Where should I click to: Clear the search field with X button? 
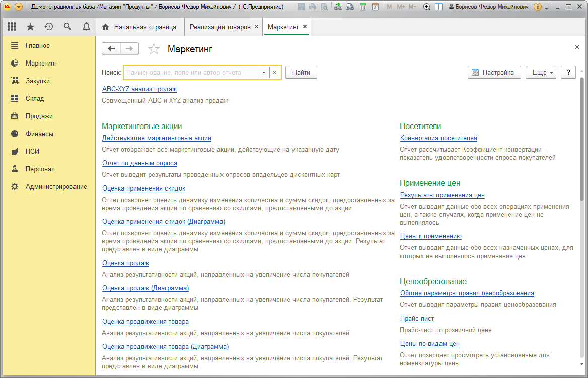274,73
